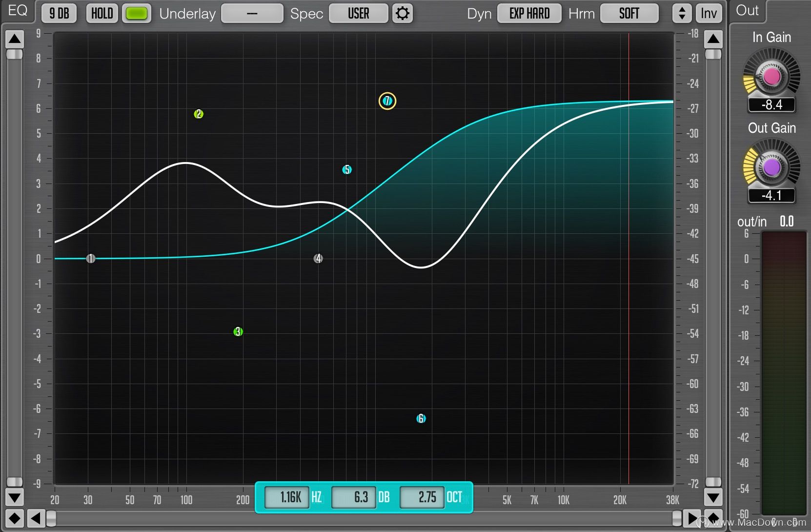
Task: Open Spec USER mode selector
Action: [x=359, y=14]
